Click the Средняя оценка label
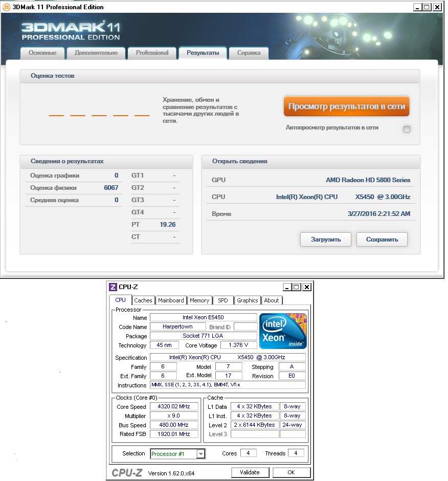 pyautogui.click(x=54, y=200)
